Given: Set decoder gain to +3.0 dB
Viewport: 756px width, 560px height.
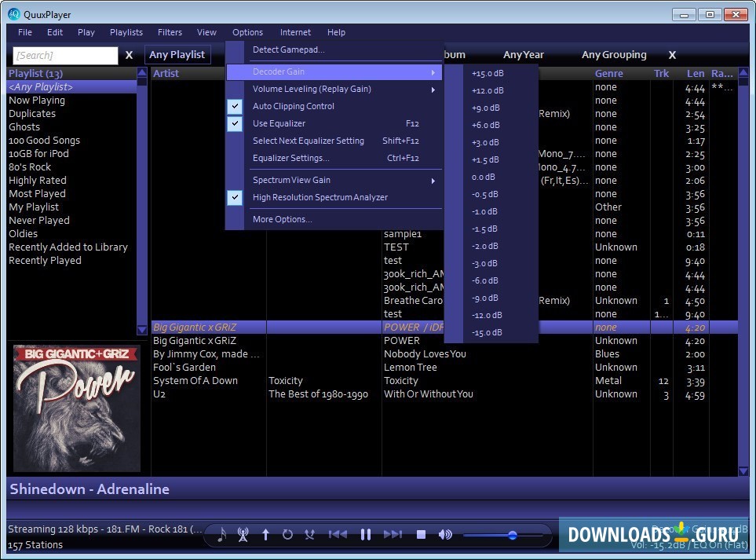Looking at the screenshot, I should [x=486, y=142].
